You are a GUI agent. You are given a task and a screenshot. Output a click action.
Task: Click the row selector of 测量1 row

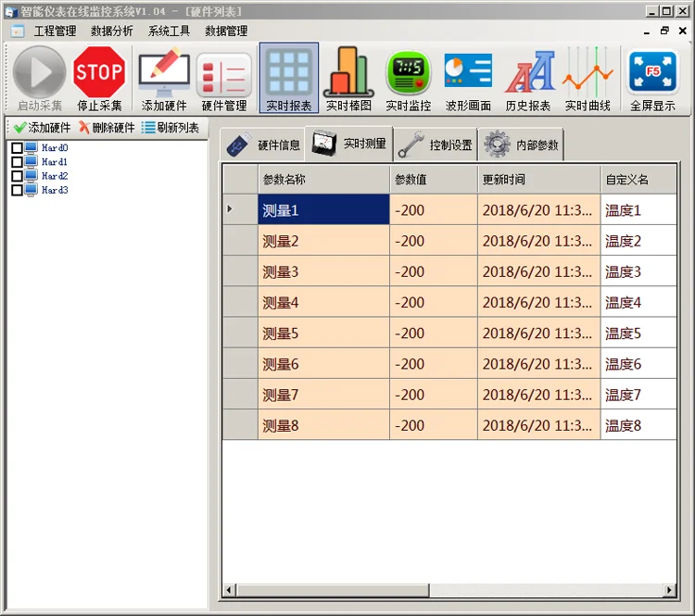(x=240, y=209)
